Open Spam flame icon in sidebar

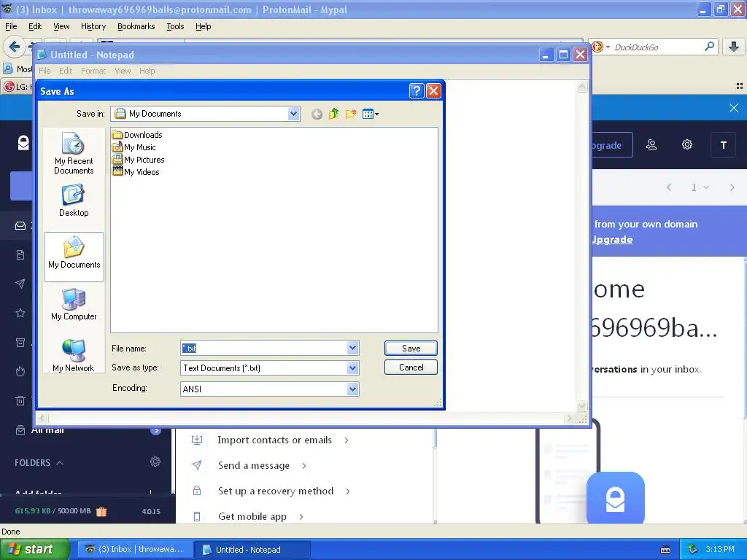point(20,371)
